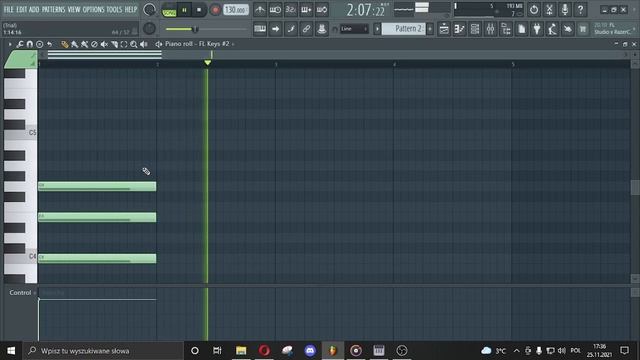The image size is (640, 360).
Task: Open the EDIT menu
Action: tap(21, 9)
